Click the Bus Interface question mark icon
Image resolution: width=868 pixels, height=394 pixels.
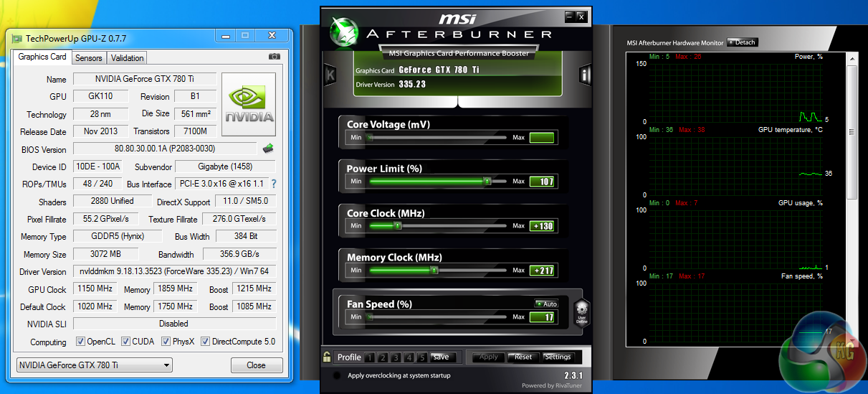coord(274,184)
